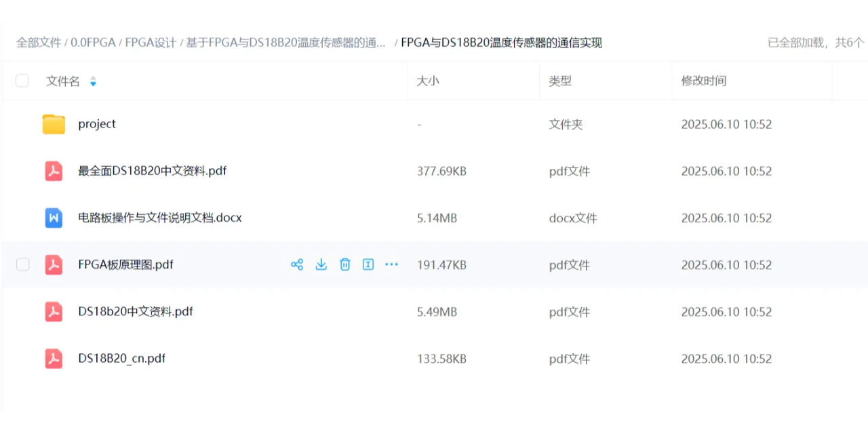The image size is (868, 434).
Task: Select the 大小 column header
Action: pyautogui.click(x=428, y=81)
